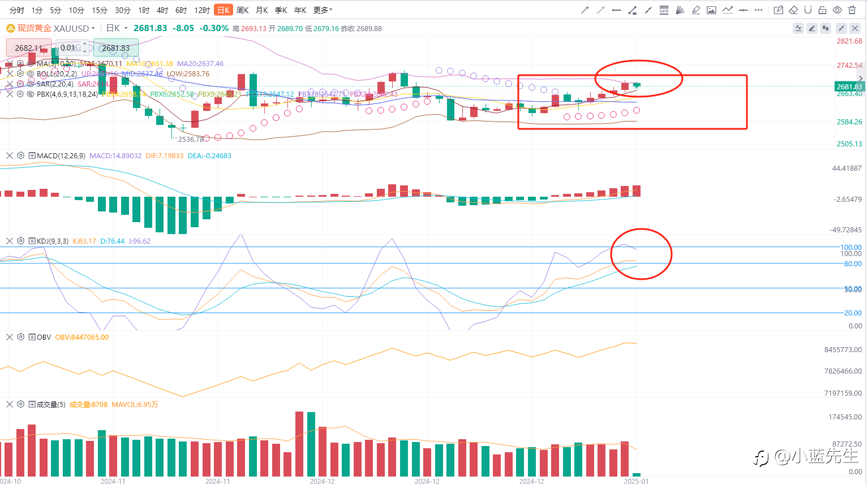
Task: Click the trash icon to delete drawings
Action: (852, 10)
